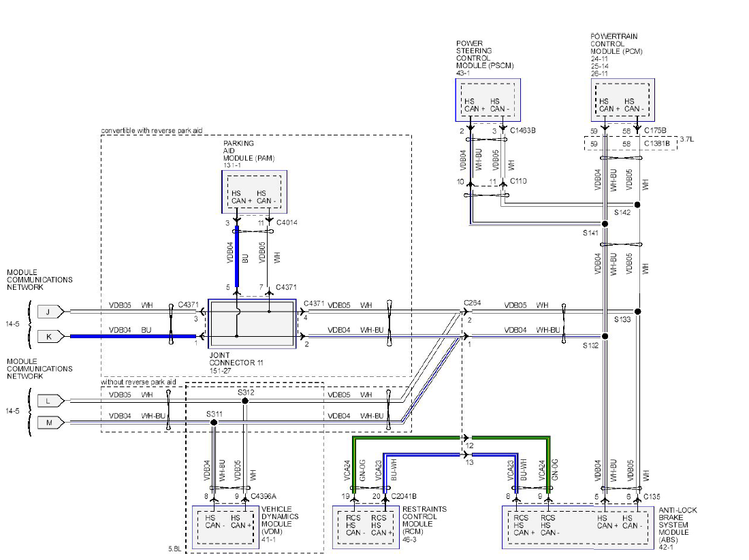Click the M connector arrow symbol

[50, 423]
